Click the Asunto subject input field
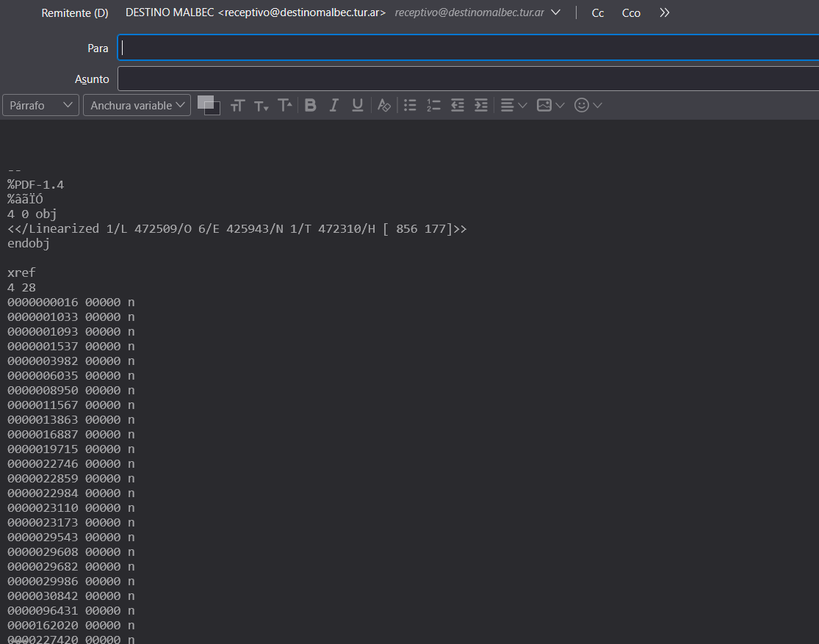Viewport: 819px width, 644px height. pos(468,79)
